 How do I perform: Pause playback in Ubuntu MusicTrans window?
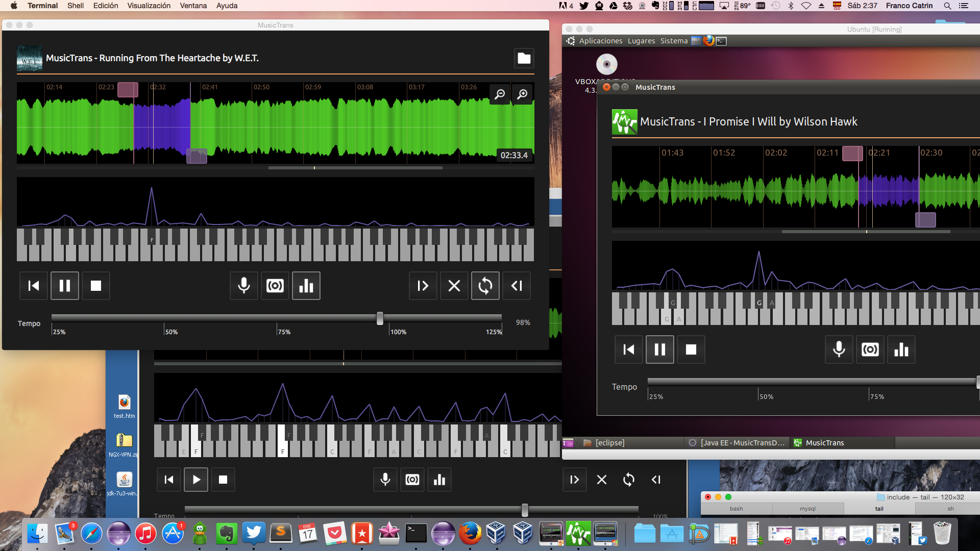coord(660,349)
